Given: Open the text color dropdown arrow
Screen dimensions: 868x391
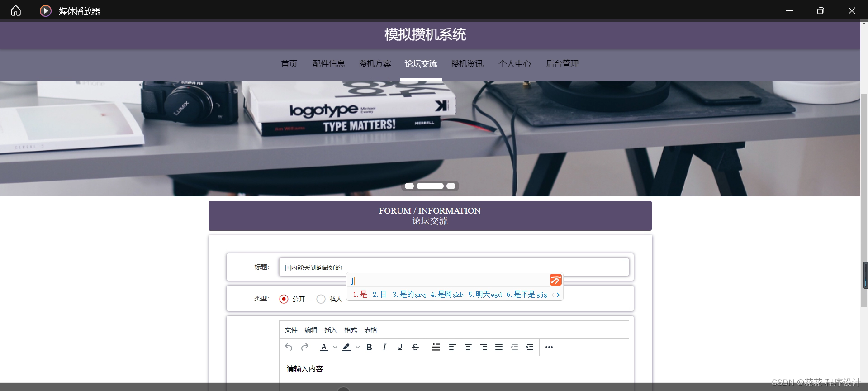Looking at the screenshot, I should tap(335, 347).
